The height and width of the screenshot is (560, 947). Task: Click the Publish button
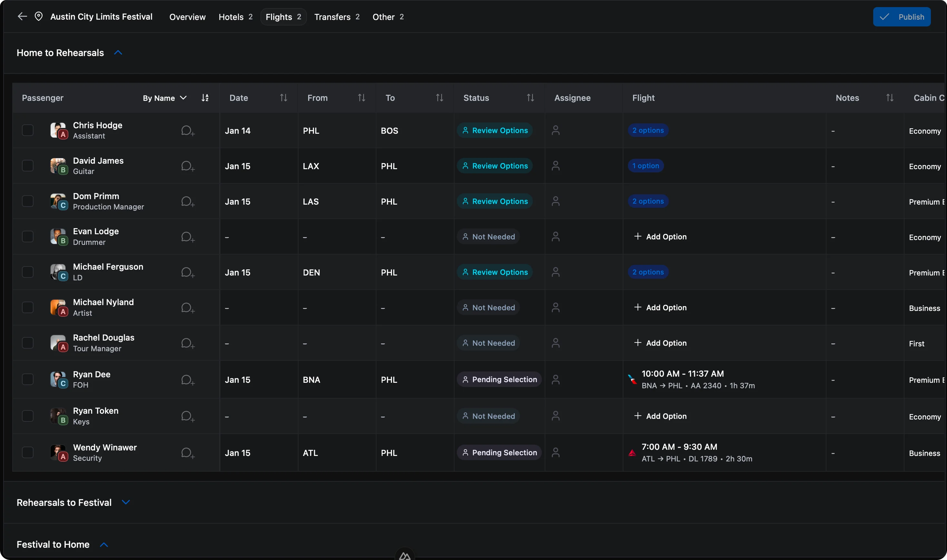pyautogui.click(x=902, y=16)
